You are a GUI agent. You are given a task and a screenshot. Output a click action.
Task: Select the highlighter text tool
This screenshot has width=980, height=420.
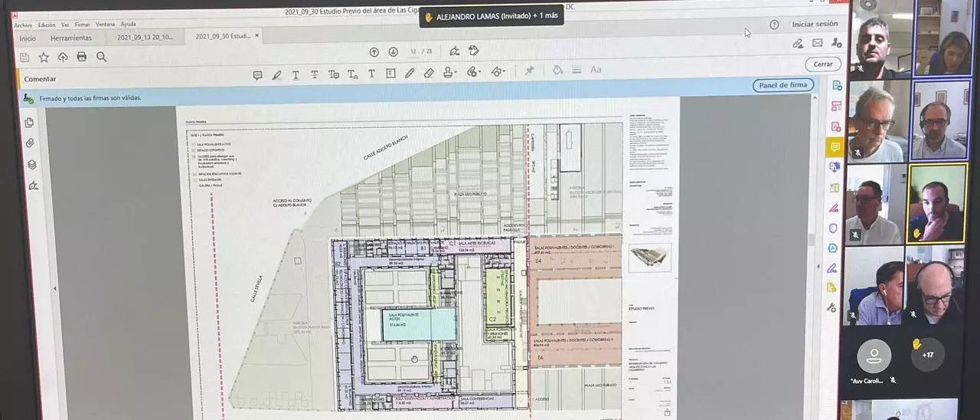pyautogui.click(x=276, y=74)
